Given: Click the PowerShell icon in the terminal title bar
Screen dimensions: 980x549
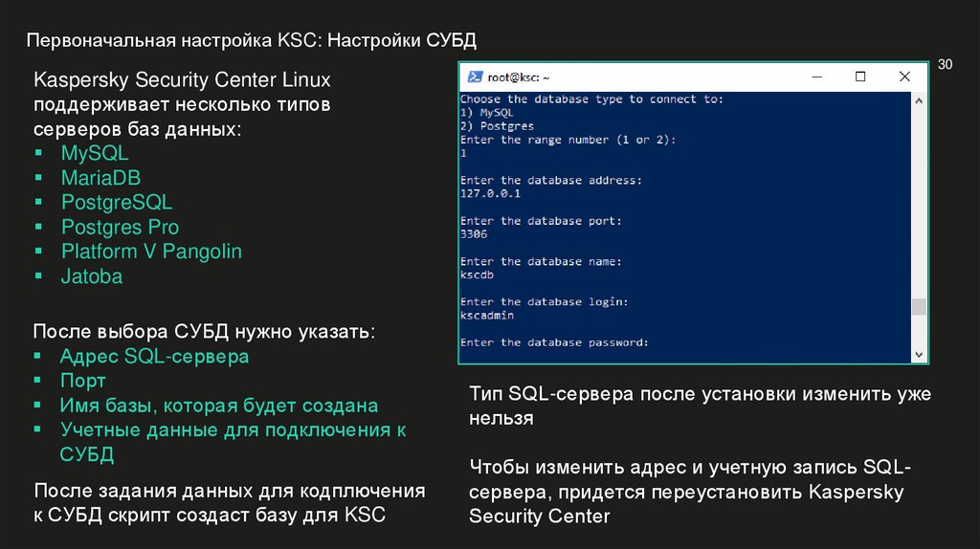Looking at the screenshot, I should coord(475,77).
